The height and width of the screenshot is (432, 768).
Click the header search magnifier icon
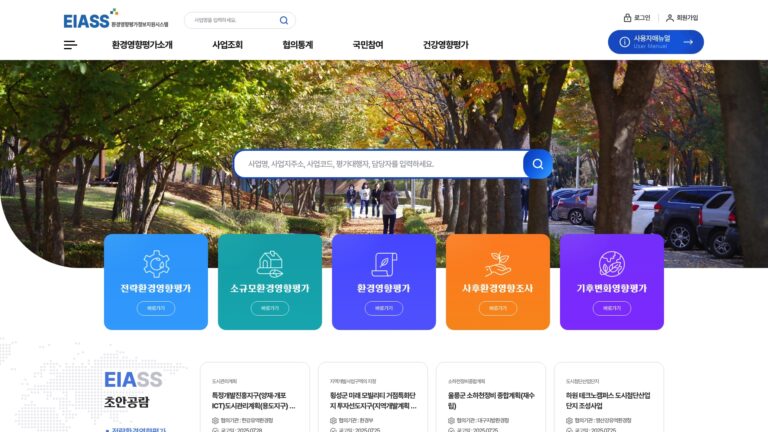click(284, 20)
